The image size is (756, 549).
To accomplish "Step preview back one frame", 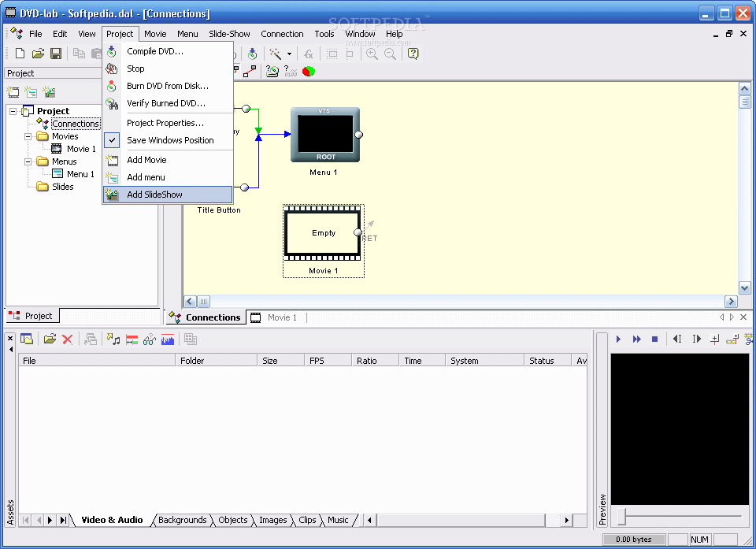I will 677,339.
